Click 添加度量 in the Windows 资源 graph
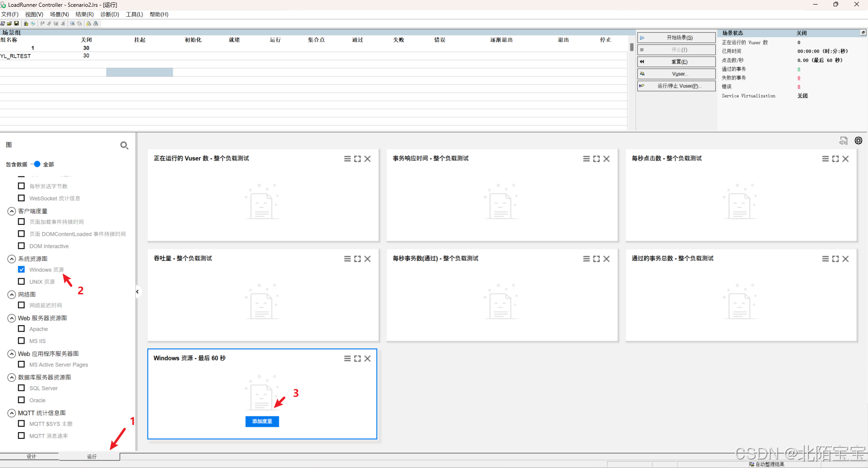The image size is (868, 468). [x=262, y=421]
